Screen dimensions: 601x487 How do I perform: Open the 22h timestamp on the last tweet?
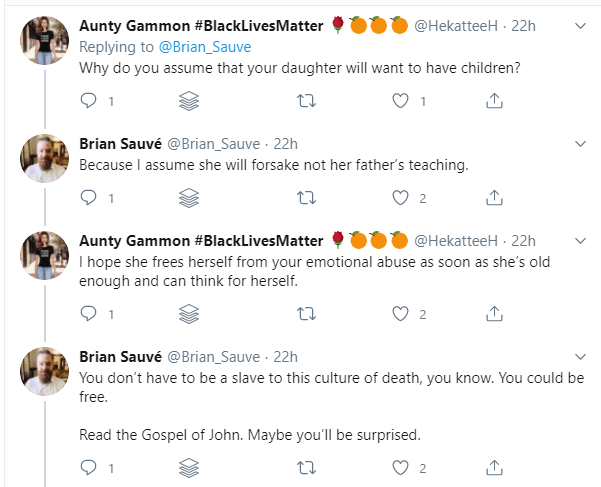pyautogui.click(x=286, y=358)
